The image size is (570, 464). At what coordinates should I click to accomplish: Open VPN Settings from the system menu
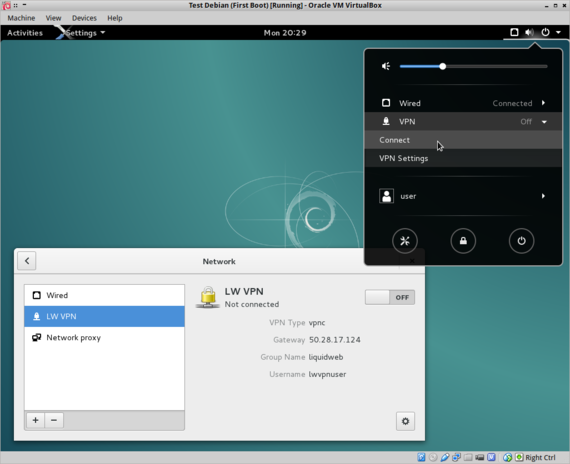463,158
